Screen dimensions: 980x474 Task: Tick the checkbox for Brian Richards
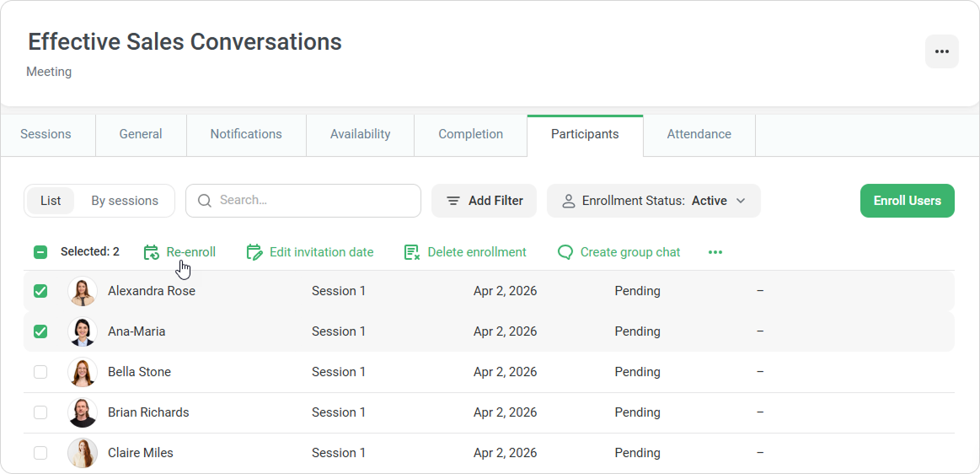pos(40,412)
